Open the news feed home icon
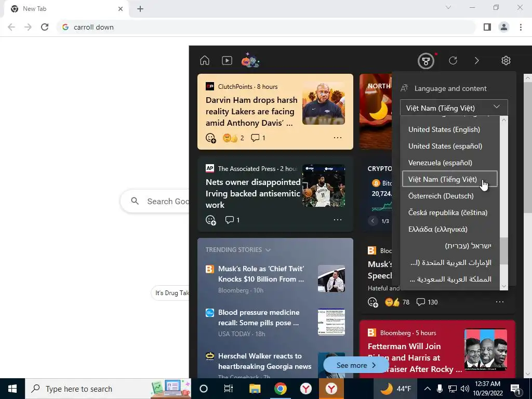Image resolution: width=532 pixels, height=399 pixels. tap(205, 60)
